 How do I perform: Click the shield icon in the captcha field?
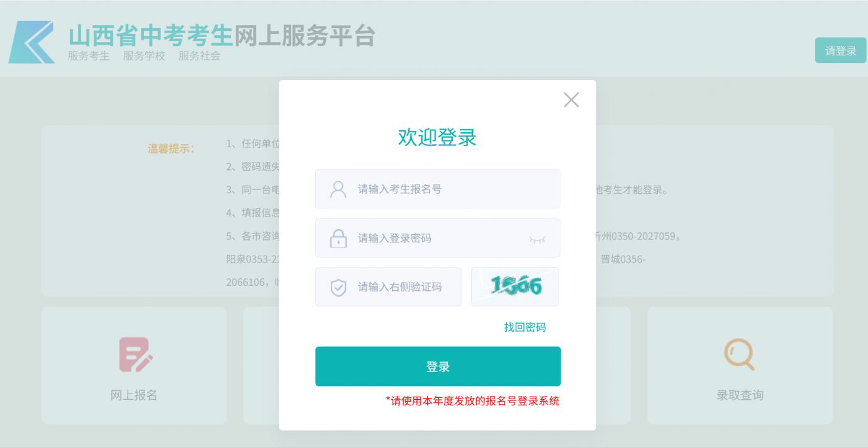[x=338, y=286]
